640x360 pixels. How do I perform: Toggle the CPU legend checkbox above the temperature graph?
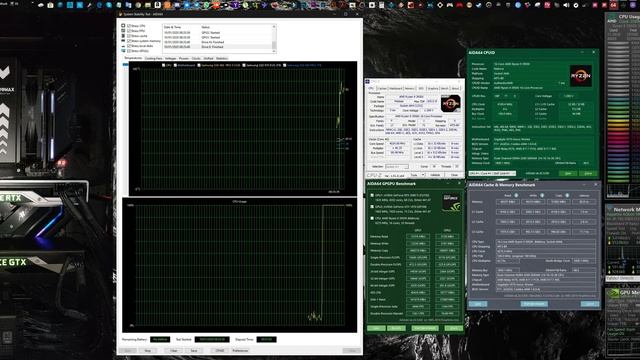pyautogui.click(x=164, y=65)
